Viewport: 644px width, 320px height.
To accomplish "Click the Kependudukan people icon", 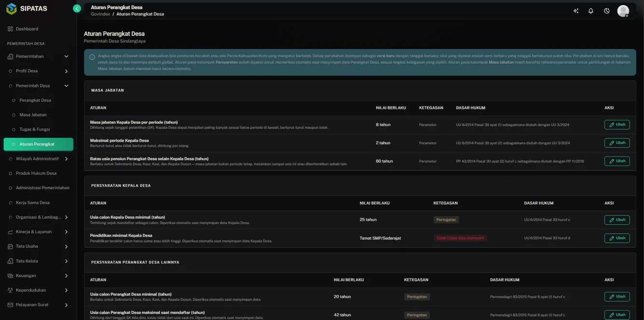I will (x=10, y=291).
